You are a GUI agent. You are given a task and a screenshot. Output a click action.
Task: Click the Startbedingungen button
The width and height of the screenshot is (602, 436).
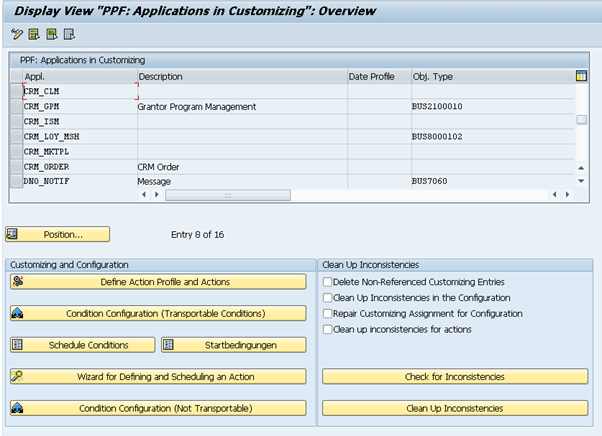[x=233, y=345]
